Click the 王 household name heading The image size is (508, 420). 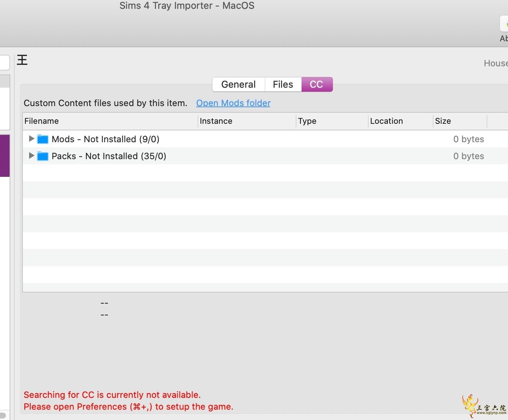click(22, 60)
